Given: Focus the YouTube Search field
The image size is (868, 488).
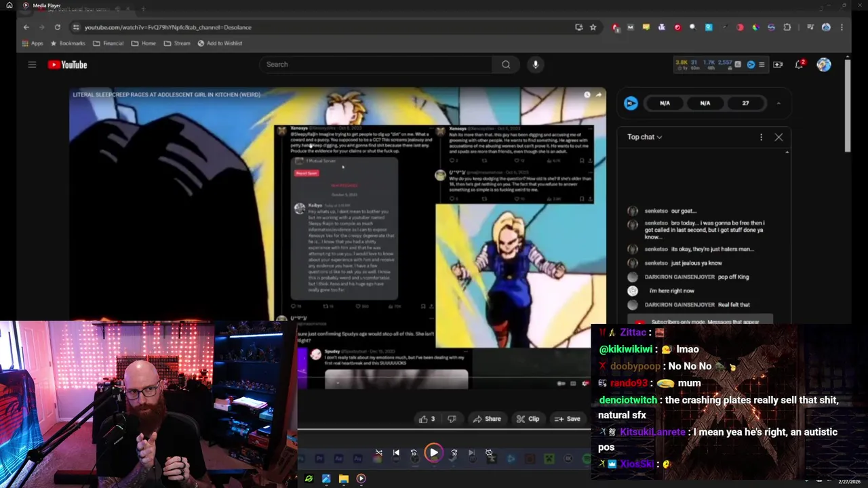Looking at the screenshot, I should 376,64.
